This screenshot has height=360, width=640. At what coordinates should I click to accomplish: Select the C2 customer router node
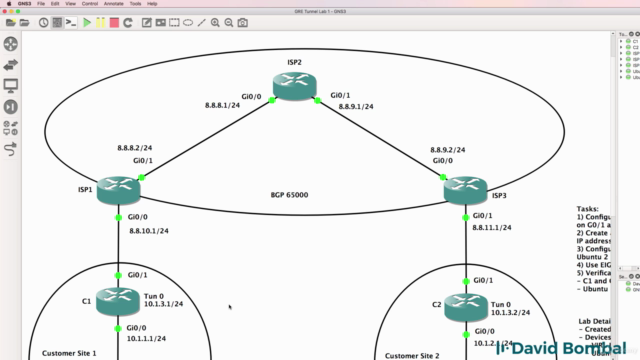[466, 307]
